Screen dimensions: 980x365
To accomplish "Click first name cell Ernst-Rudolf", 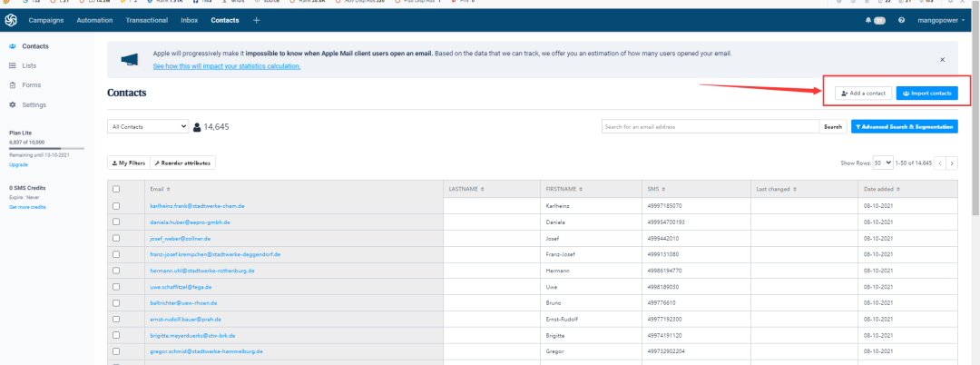I will pyautogui.click(x=563, y=319).
